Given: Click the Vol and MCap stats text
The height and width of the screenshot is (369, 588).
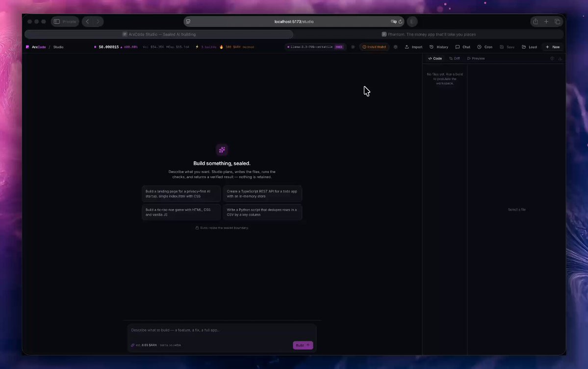Looking at the screenshot, I should pos(166,47).
